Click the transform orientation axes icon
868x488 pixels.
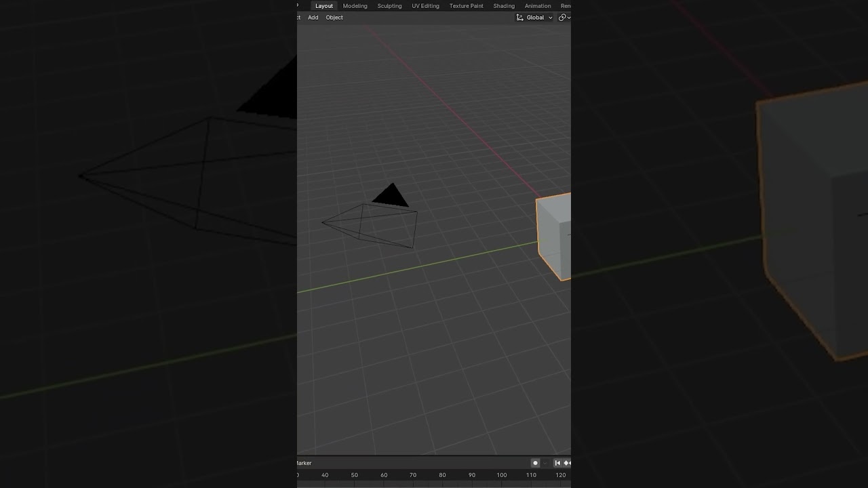pyautogui.click(x=520, y=18)
